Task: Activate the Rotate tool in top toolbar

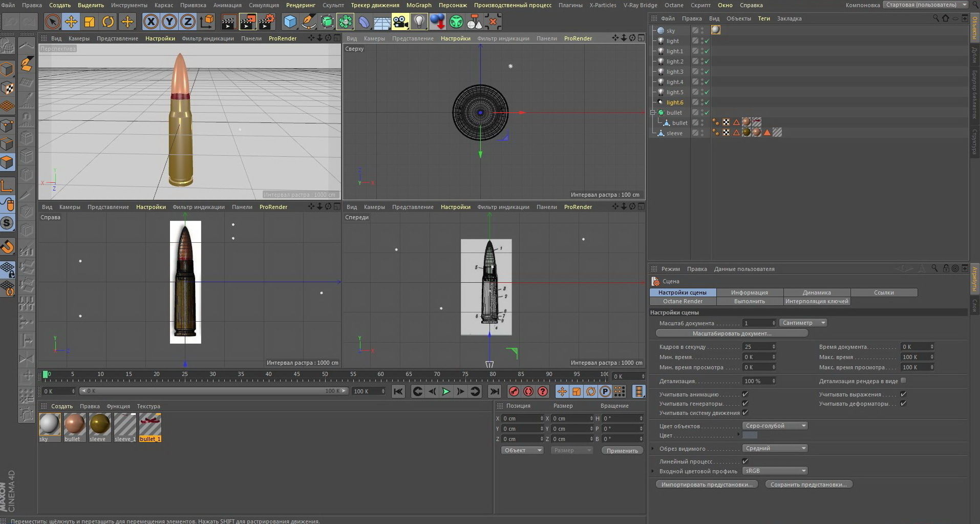Action: pyautogui.click(x=108, y=22)
